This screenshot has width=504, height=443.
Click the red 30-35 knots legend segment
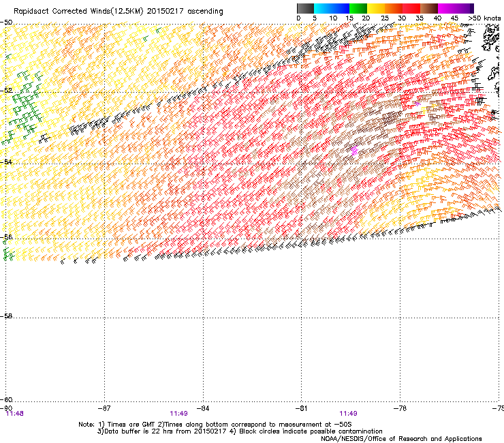click(411, 8)
